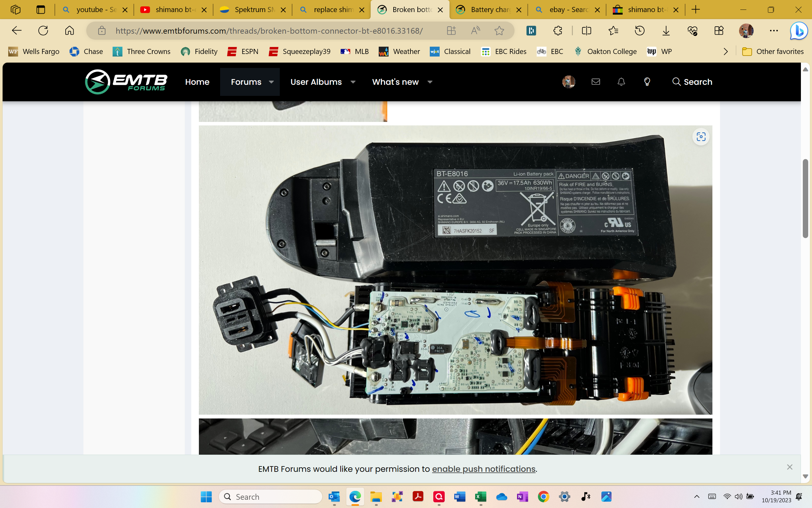Open browser History icon
The image size is (812, 508).
coord(639,30)
